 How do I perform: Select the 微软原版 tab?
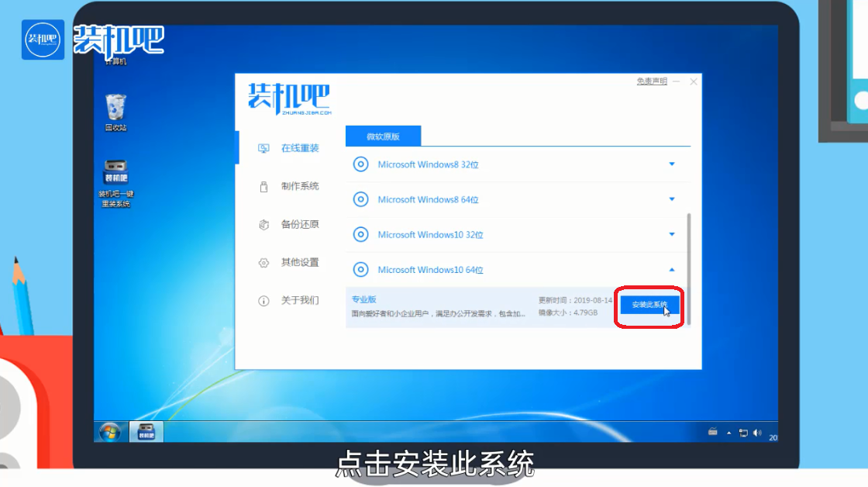point(383,136)
